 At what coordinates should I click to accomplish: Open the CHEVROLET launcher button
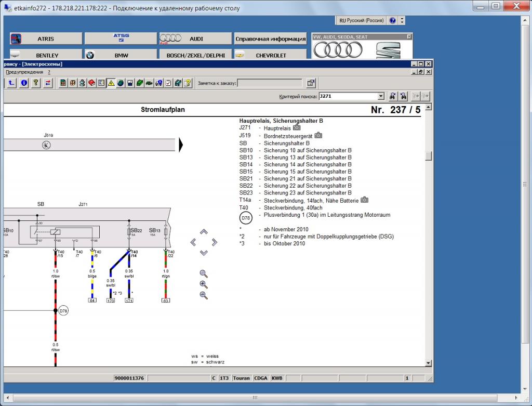click(x=270, y=54)
